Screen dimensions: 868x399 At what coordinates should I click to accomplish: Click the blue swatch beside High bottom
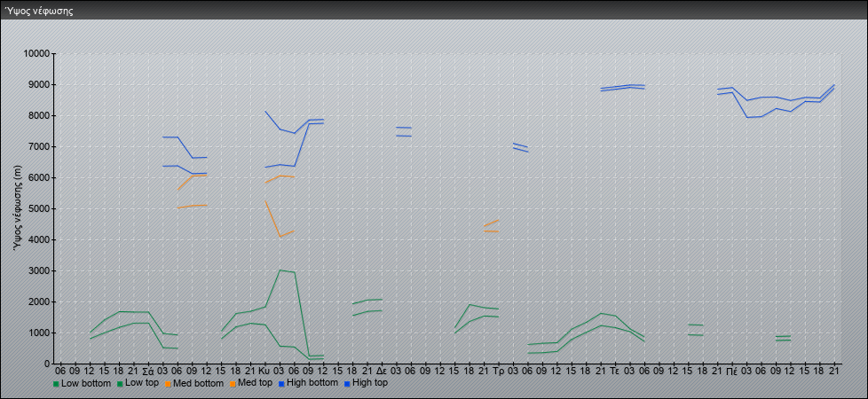coord(281,384)
